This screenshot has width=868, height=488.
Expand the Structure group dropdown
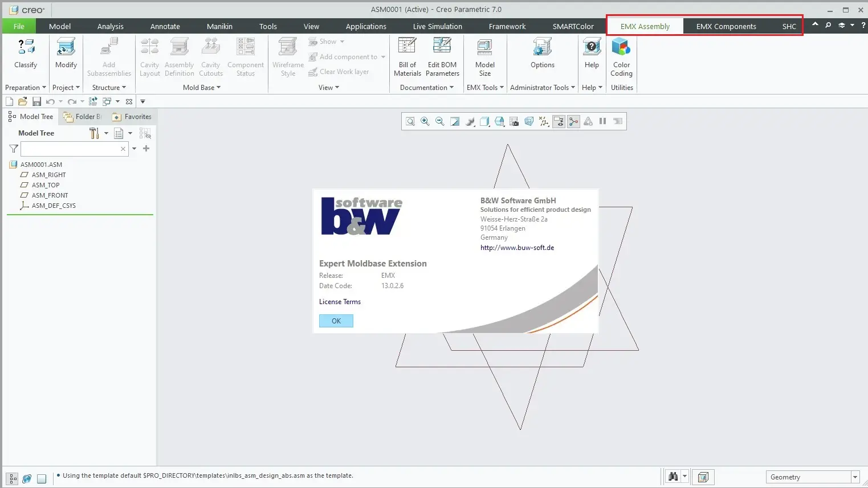(109, 88)
